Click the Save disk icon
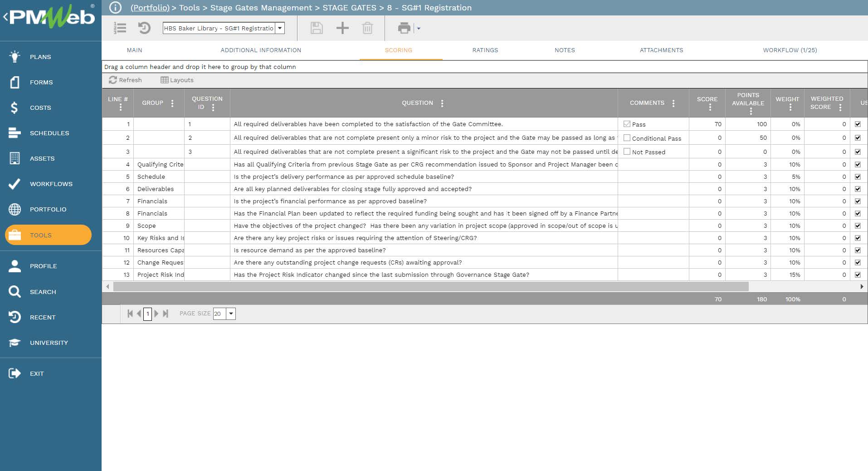Image resolution: width=868 pixels, height=471 pixels. (x=317, y=28)
